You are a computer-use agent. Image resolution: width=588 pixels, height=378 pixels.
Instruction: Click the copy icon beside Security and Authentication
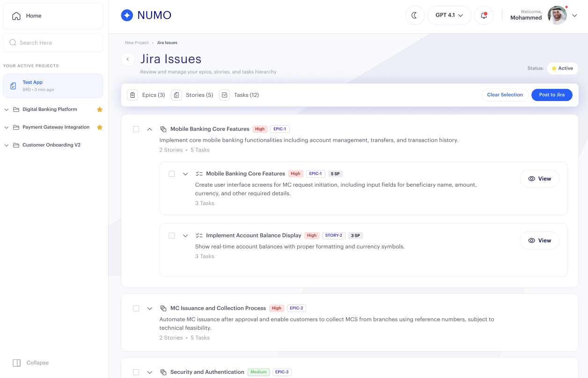pyautogui.click(x=163, y=372)
